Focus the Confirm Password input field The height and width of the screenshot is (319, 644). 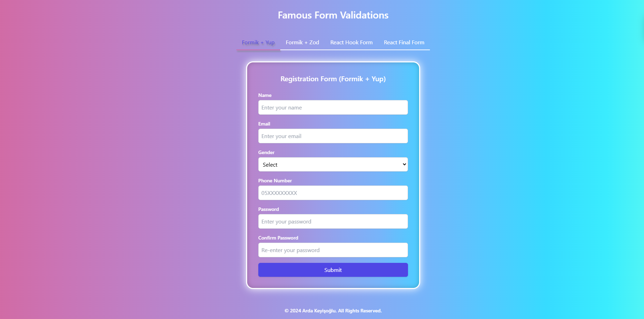tap(333, 250)
